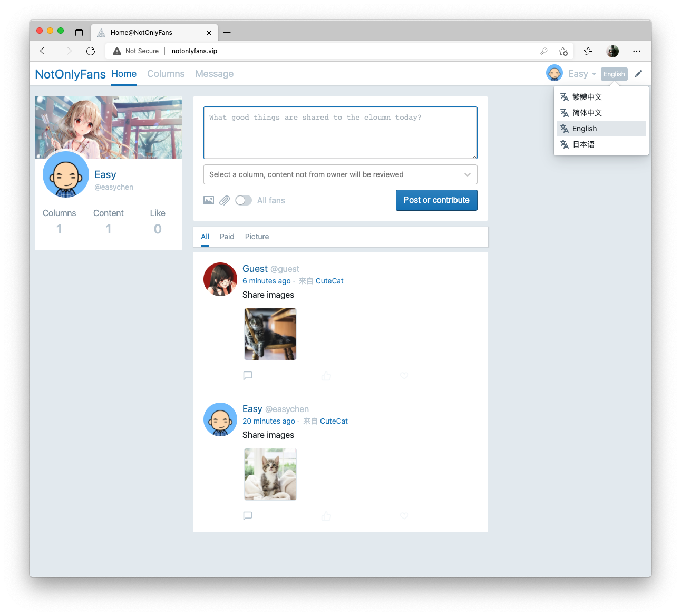Open new browser tab with plus icon
This screenshot has height=616, width=681.
click(227, 33)
